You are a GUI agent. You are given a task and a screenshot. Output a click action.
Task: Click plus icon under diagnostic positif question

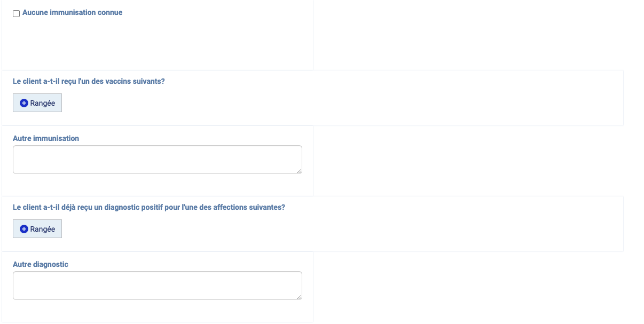click(x=23, y=229)
